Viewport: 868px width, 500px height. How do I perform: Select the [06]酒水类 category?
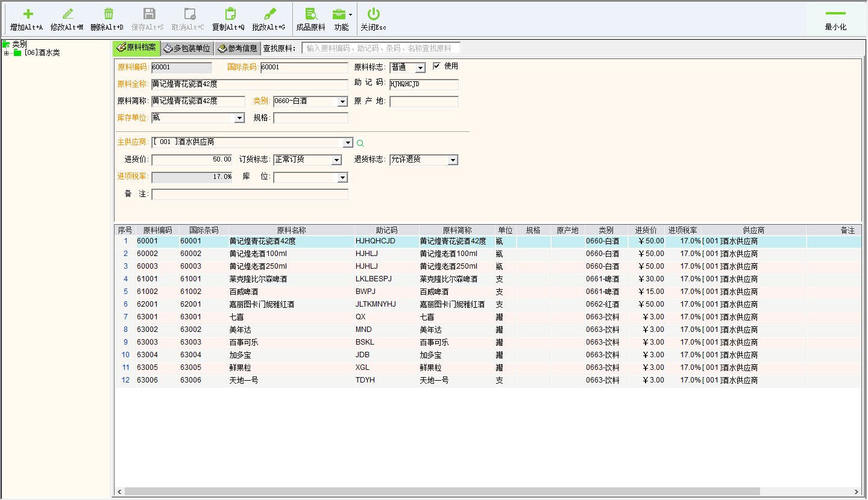[42, 53]
